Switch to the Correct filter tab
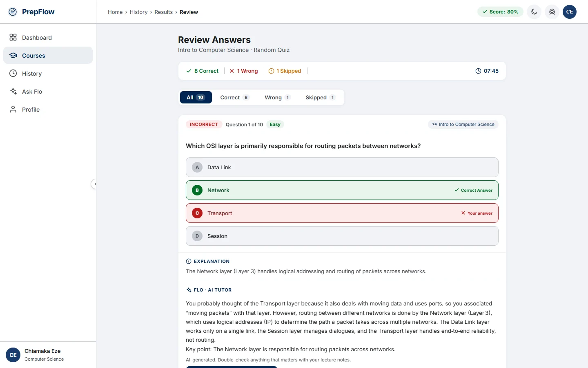This screenshot has width=588, height=368. point(234,97)
